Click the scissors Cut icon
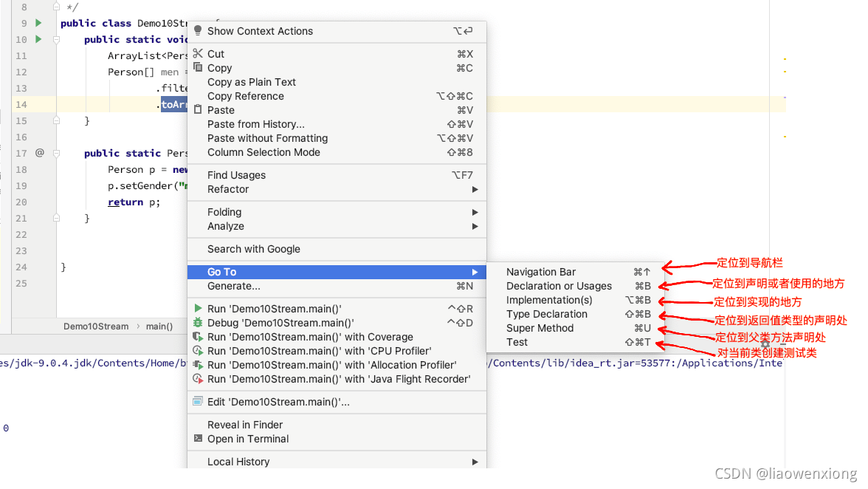Screen dimensions: 868x489 coord(198,53)
